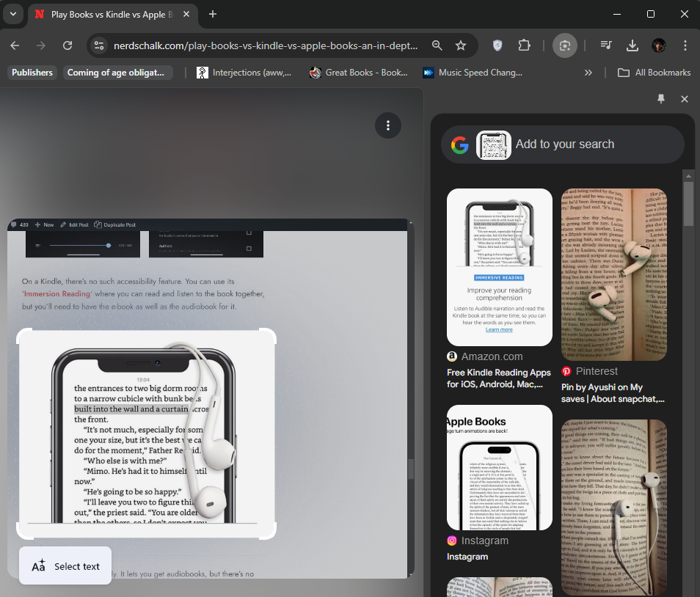Click the Select text button
Screen dimensions: 700x597
pos(65,566)
